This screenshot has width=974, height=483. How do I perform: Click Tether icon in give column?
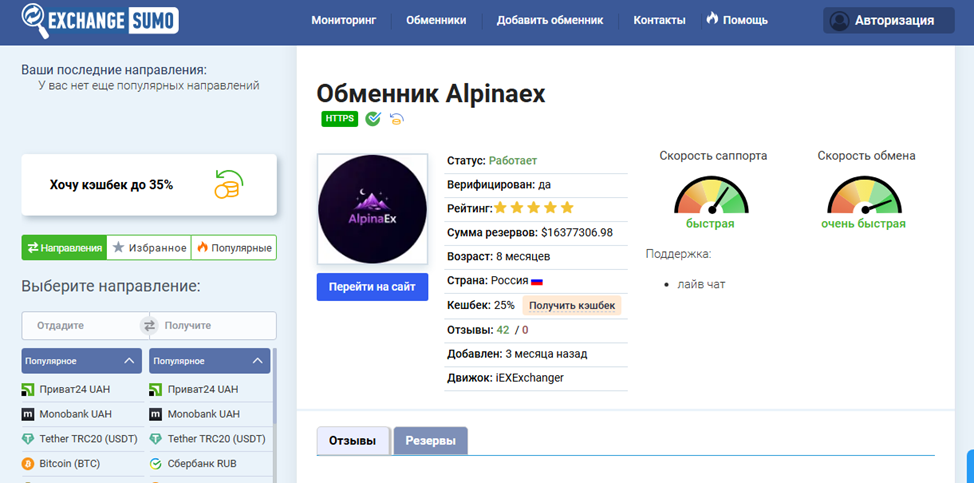point(27,439)
